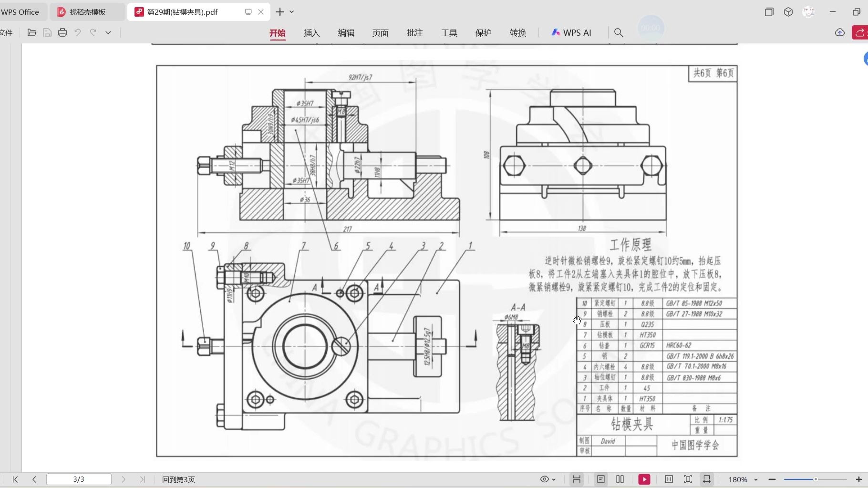
Task: Click the Print icon in the toolbar
Action: tap(62, 32)
